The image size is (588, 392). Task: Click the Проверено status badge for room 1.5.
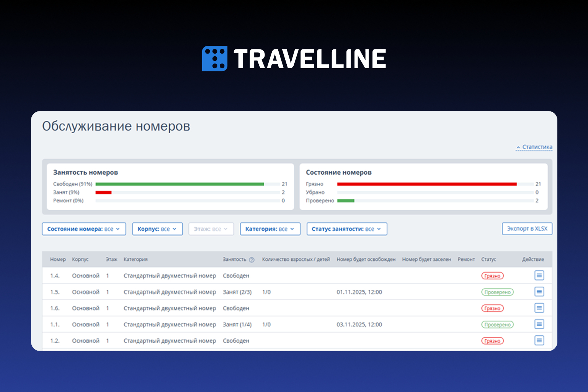[x=497, y=292]
